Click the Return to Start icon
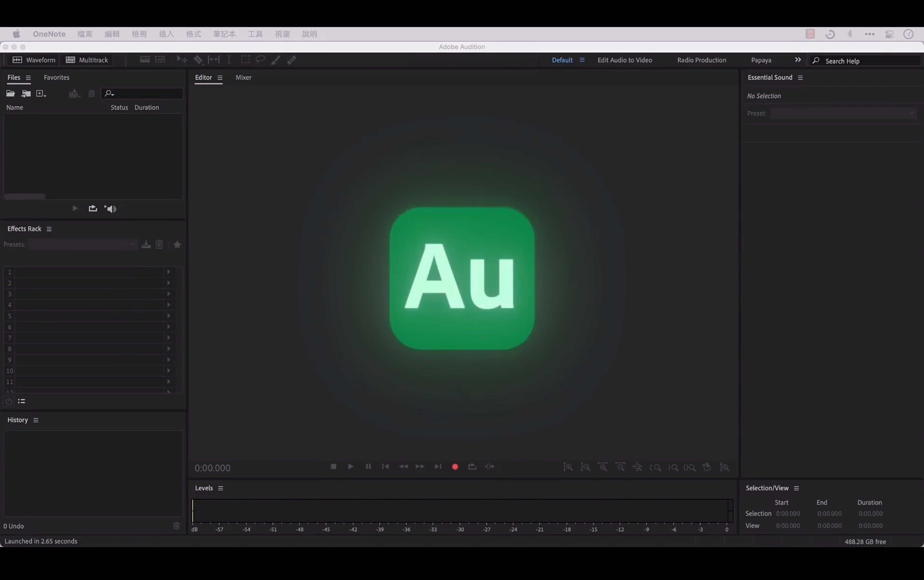924x580 pixels. tap(385, 466)
